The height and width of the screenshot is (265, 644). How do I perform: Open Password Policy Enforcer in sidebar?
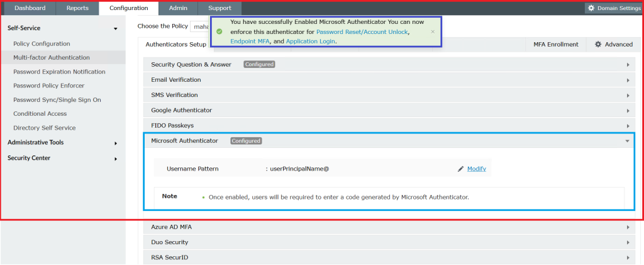point(48,86)
